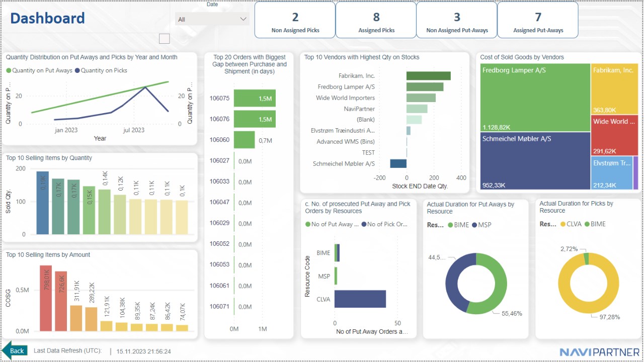Select the Elvstrøm Træindustri vendor label
This screenshot has height=362, width=644.
point(343,131)
